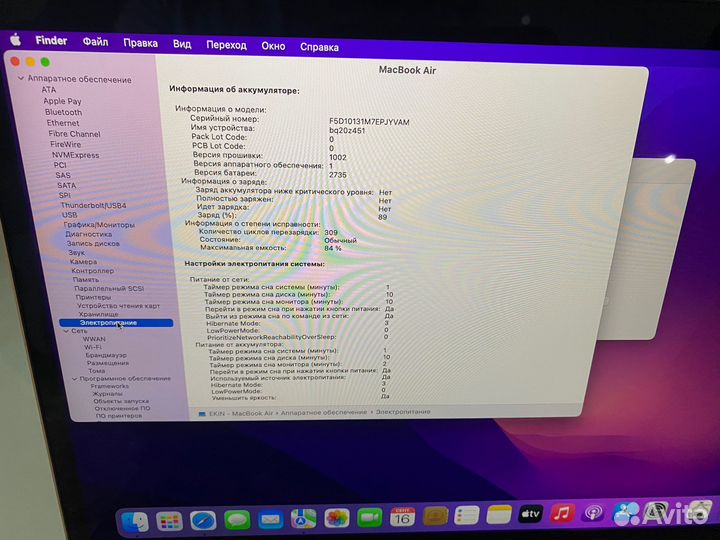The width and height of the screenshot is (720, 540).
Task: Open the Finder menu
Action: pyautogui.click(x=51, y=41)
